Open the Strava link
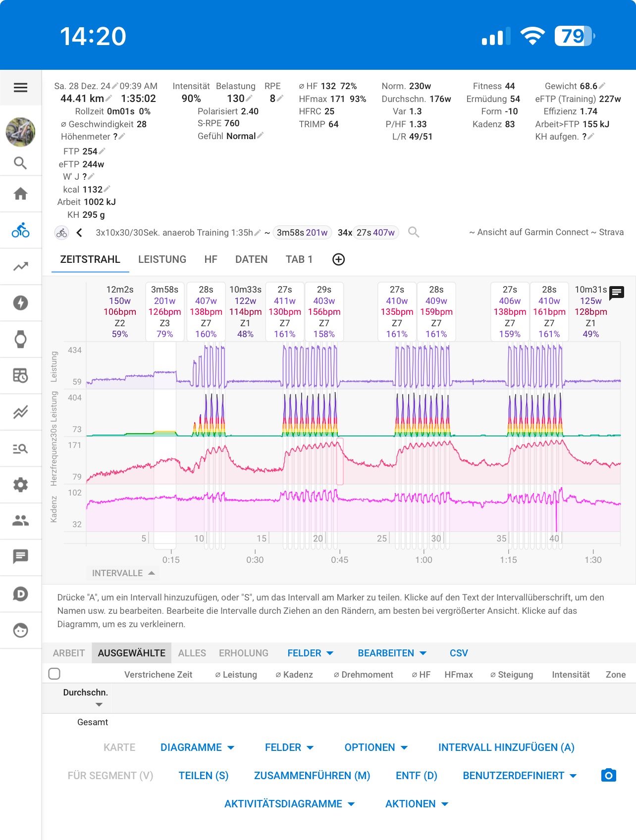 [x=611, y=232]
